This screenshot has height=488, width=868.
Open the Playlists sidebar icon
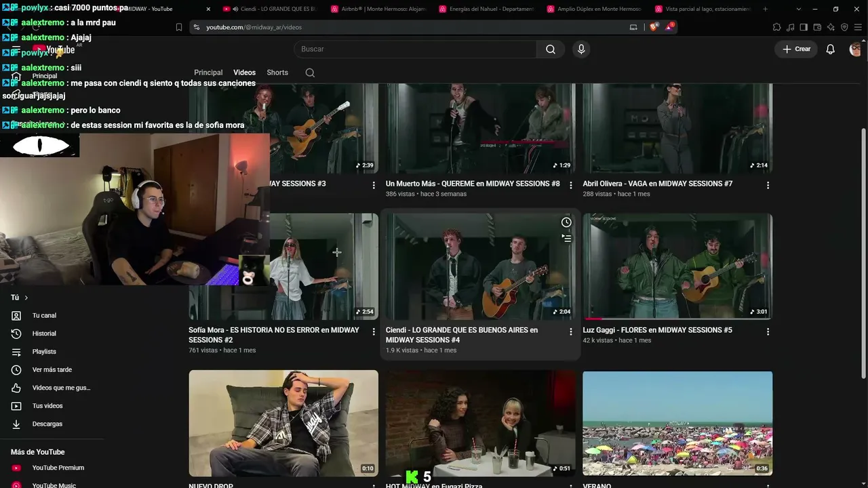[16, 352]
